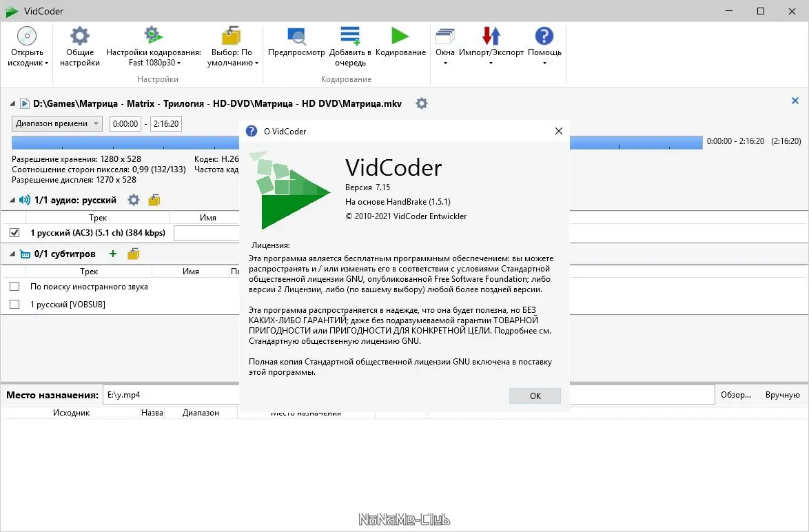The height and width of the screenshot is (532, 809).
Task: Open Общие настройки gear icon
Action: click(80, 36)
